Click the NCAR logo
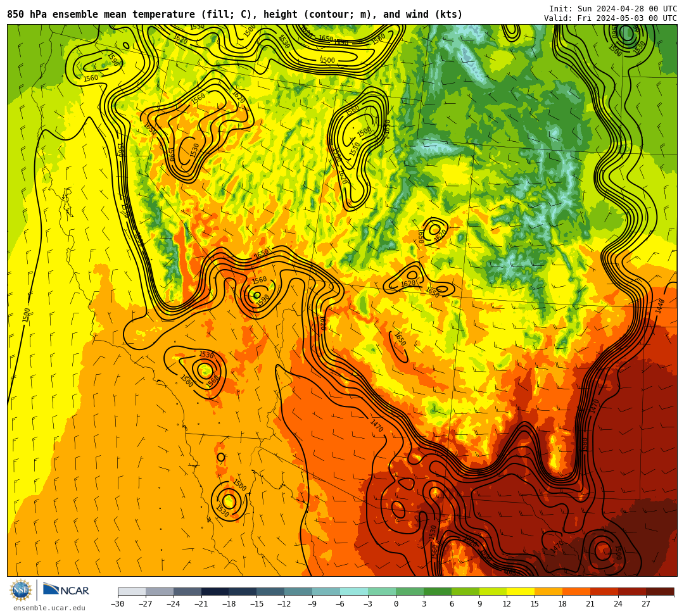Image resolution: width=684 pixels, height=616 pixels. pos(66,590)
